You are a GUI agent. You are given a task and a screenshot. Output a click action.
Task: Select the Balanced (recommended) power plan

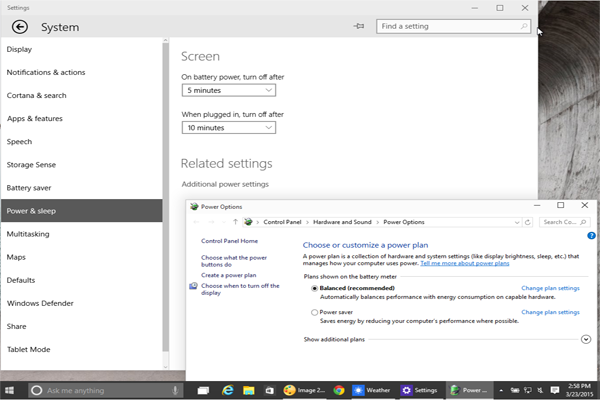click(x=315, y=288)
